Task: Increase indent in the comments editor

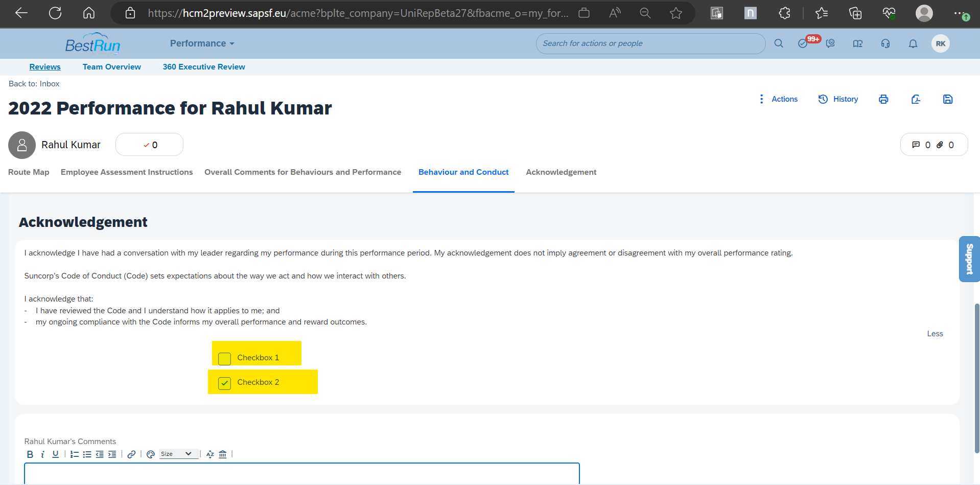Action: coord(112,454)
